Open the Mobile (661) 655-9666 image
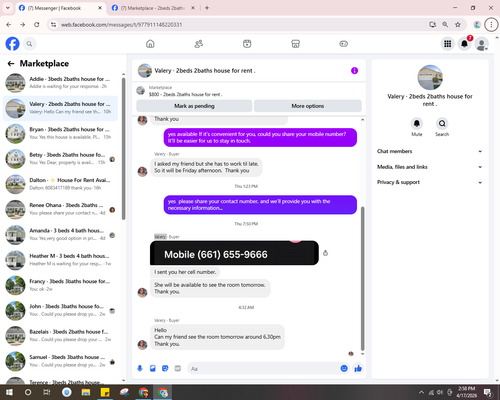500x400 pixels. point(234,253)
